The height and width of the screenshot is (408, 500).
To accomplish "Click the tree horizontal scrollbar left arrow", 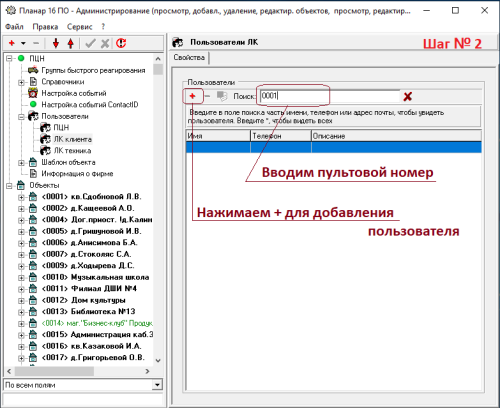I will (9, 371).
